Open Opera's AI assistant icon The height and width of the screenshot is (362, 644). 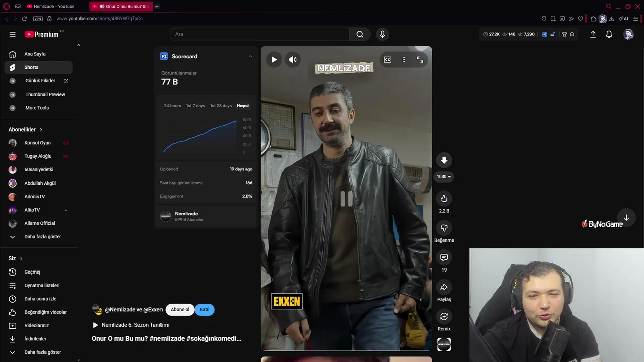tap(623, 19)
